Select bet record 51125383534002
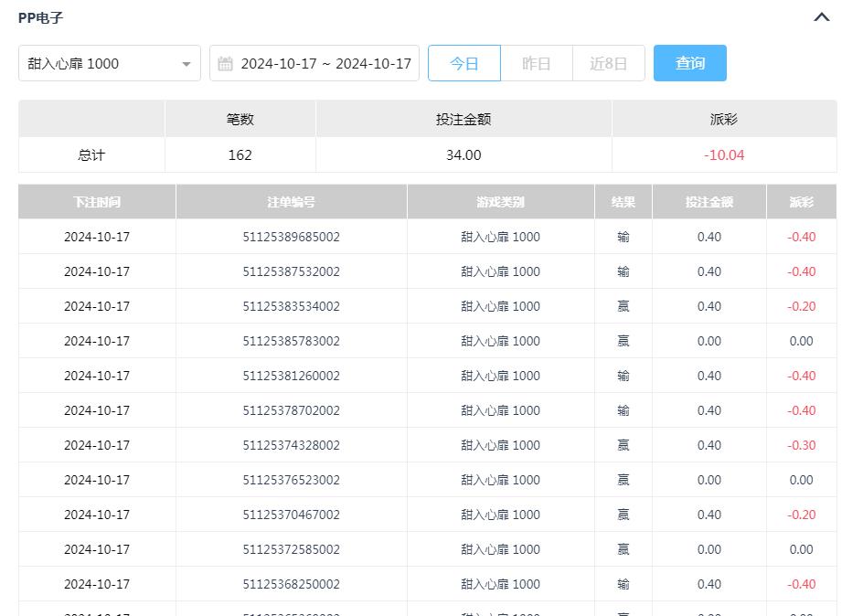This screenshot has height=616, width=863. pos(291,306)
